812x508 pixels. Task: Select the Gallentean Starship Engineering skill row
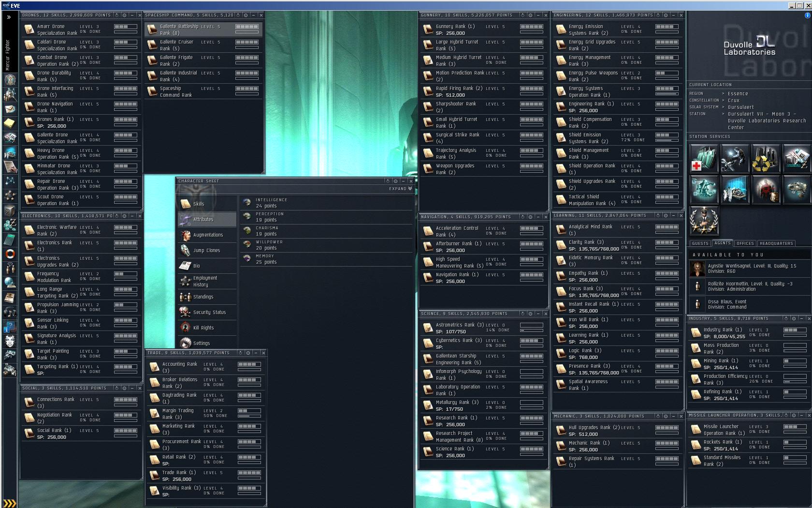point(484,359)
